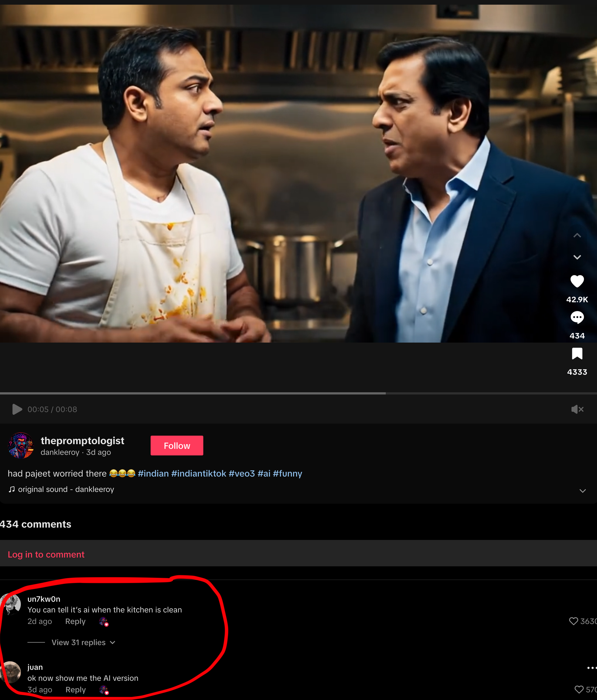Image resolution: width=597 pixels, height=700 pixels.
Task: Bookmark the video with 4333 saves
Action: coord(577,354)
